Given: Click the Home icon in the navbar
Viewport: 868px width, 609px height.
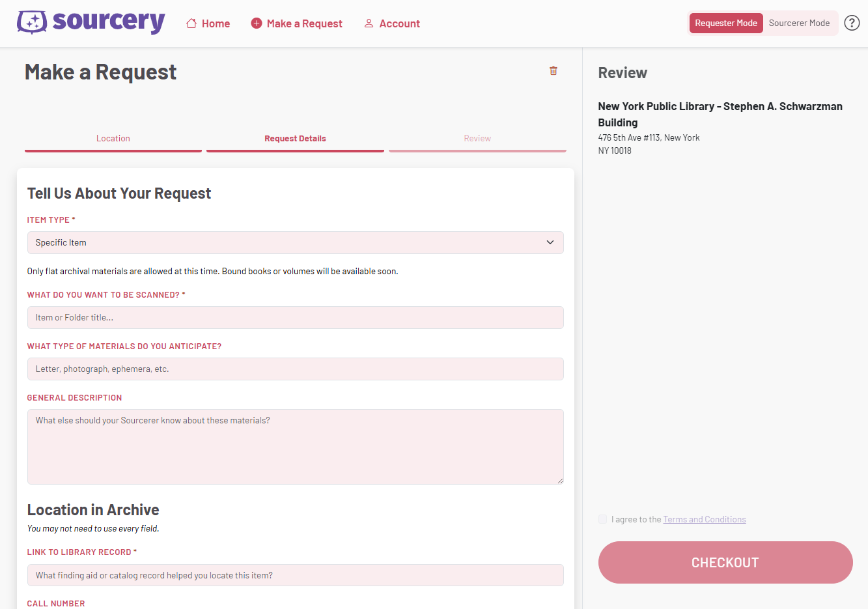Looking at the screenshot, I should coord(190,23).
